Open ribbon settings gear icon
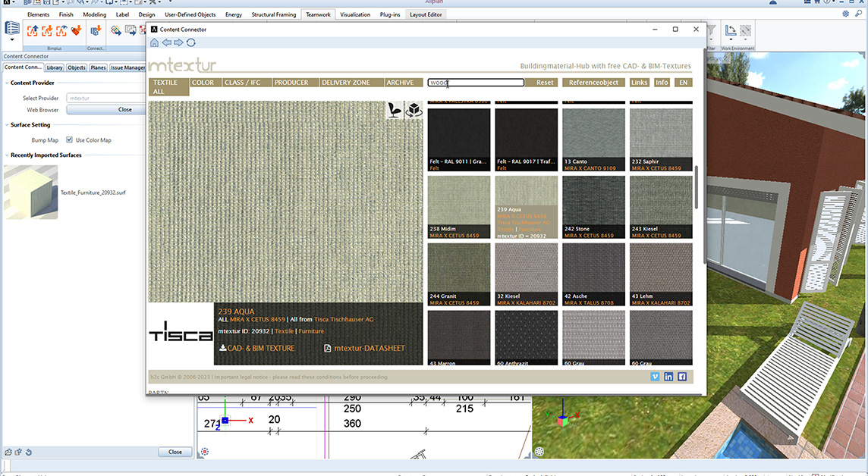This screenshot has height=476, width=868. pyautogui.click(x=846, y=14)
